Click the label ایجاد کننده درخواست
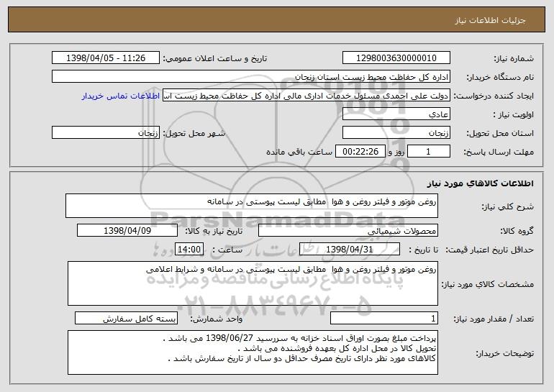The height and width of the screenshot is (392, 554). [x=494, y=96]
